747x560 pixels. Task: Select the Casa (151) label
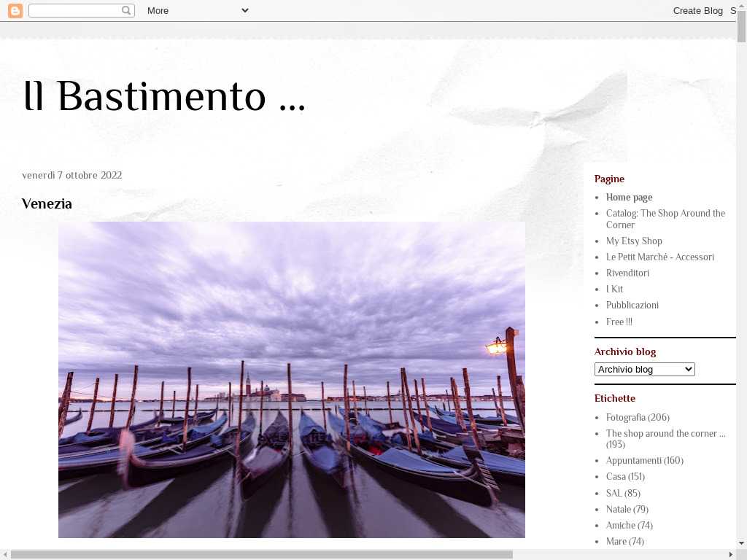[625, 477]
